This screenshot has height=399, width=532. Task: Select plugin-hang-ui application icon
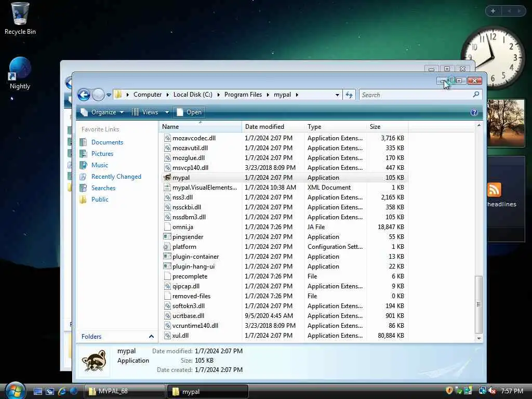[167, 266]
